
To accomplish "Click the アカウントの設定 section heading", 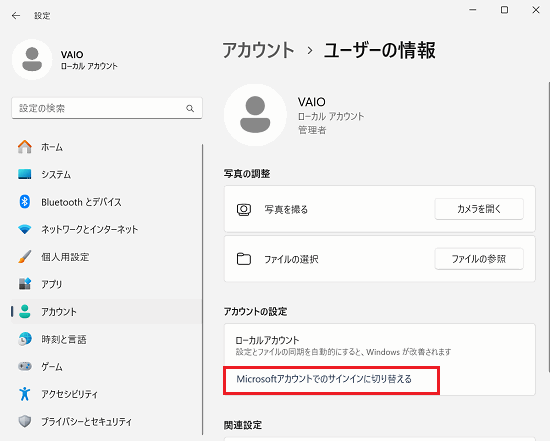I will pyautogui.click(x=255, y=311).
